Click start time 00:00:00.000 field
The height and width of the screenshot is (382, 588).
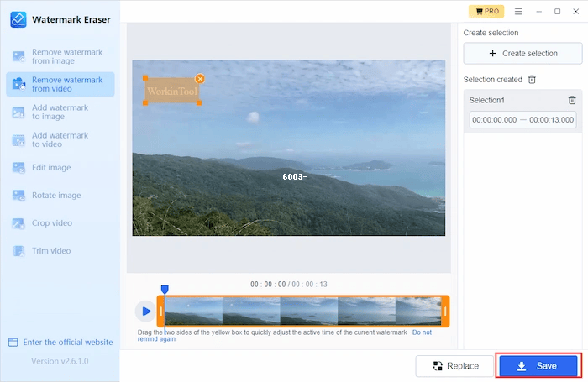494,120
